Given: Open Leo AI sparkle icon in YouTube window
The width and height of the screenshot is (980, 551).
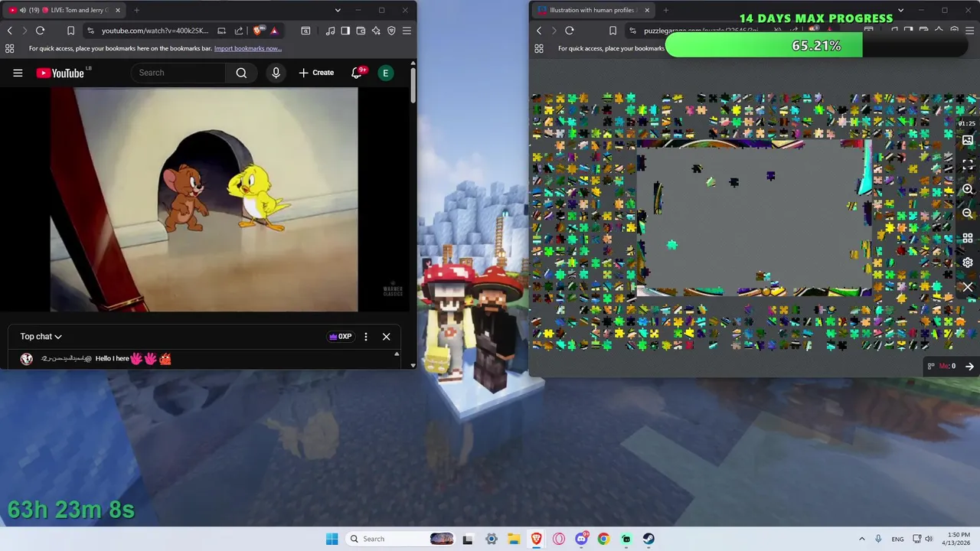Looking at the screenshot, I should (376, 31).
